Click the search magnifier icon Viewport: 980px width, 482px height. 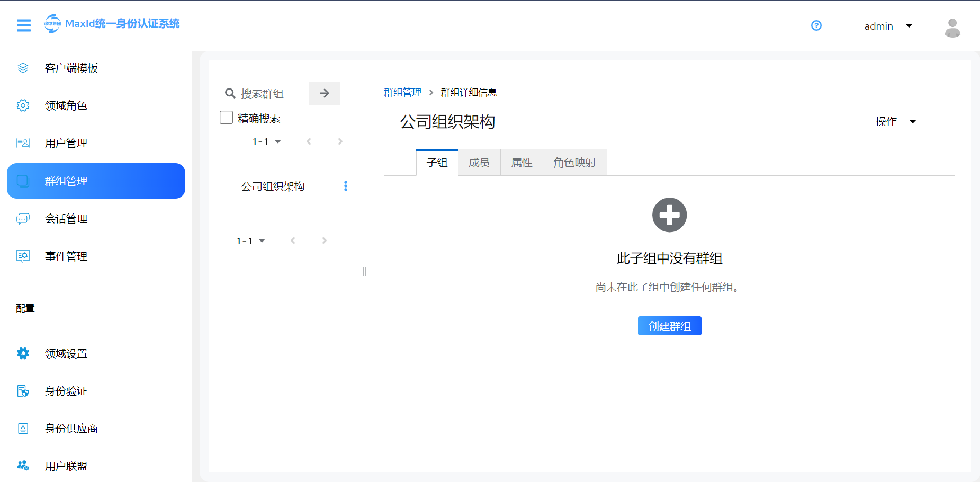point(230,93)
